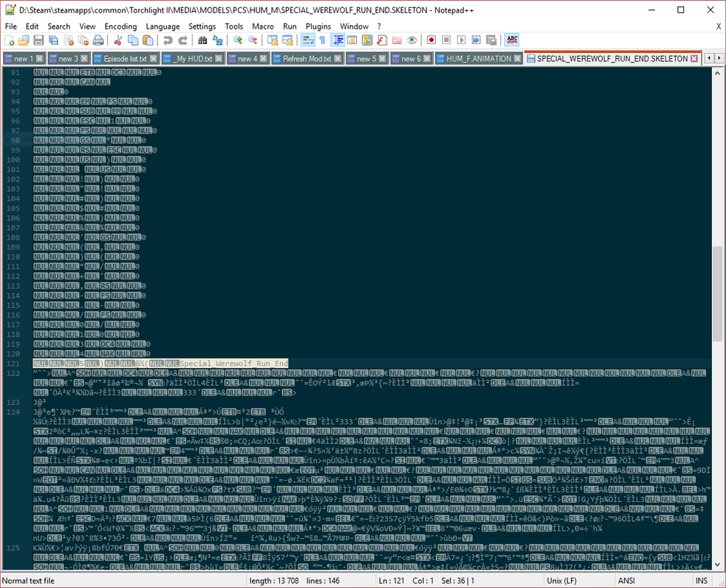Run macro multiple times icon
Screen dimensions: 726x588
pyautogui.click(x=476, y=40)
